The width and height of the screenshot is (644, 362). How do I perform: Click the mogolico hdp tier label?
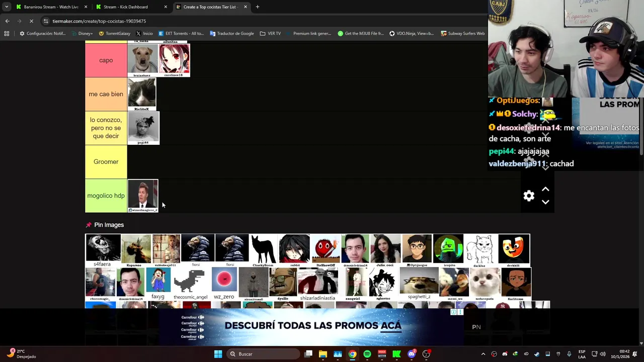tap(106, 196)
